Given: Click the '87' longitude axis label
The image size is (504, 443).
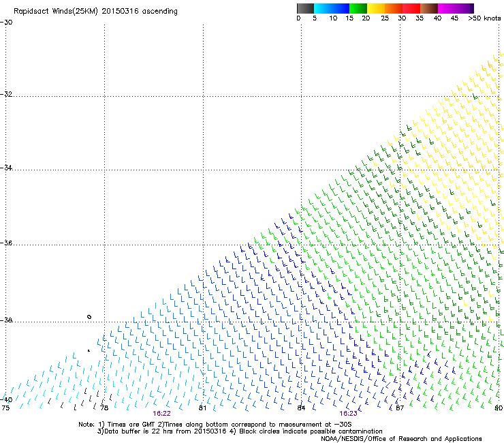Looking at the screenshot, I should tap(400, 408).
